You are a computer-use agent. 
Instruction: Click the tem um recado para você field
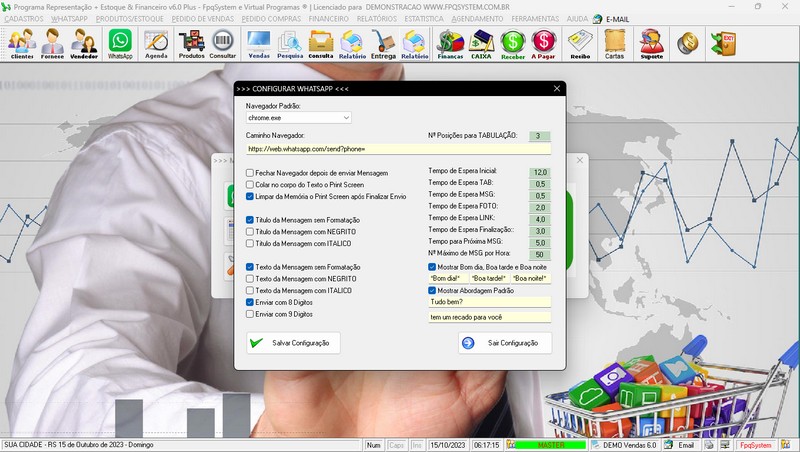(490, 317)
